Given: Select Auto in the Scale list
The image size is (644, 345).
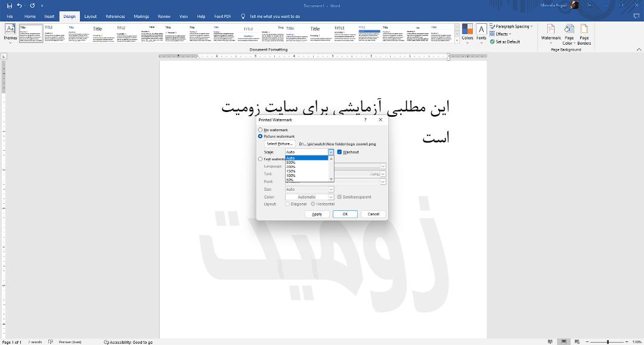Looking at the screenshot, I should (x=307, y=158).
